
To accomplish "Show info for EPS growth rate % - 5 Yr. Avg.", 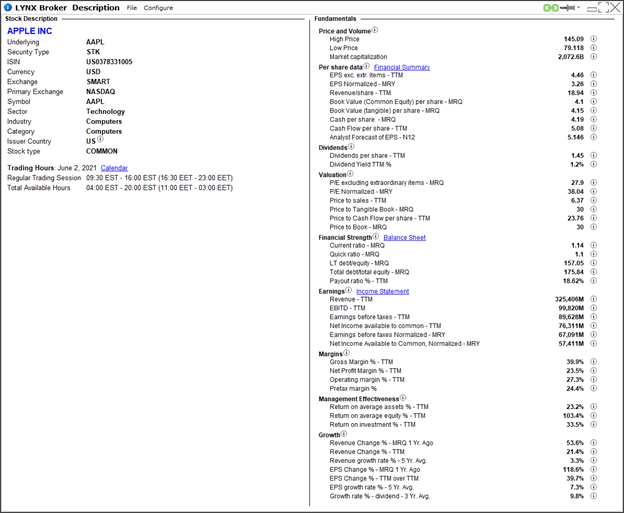I will click(593, 487).
